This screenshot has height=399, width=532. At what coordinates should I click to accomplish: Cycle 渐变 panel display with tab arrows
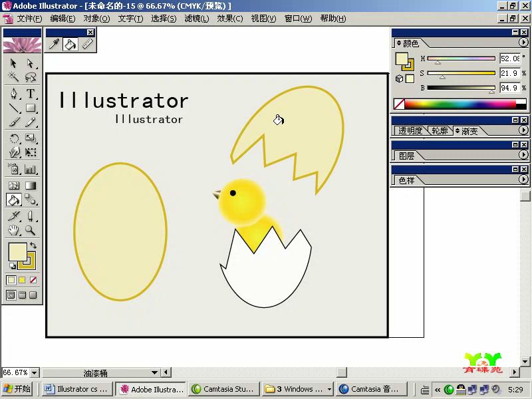click(x=458, y=130)
